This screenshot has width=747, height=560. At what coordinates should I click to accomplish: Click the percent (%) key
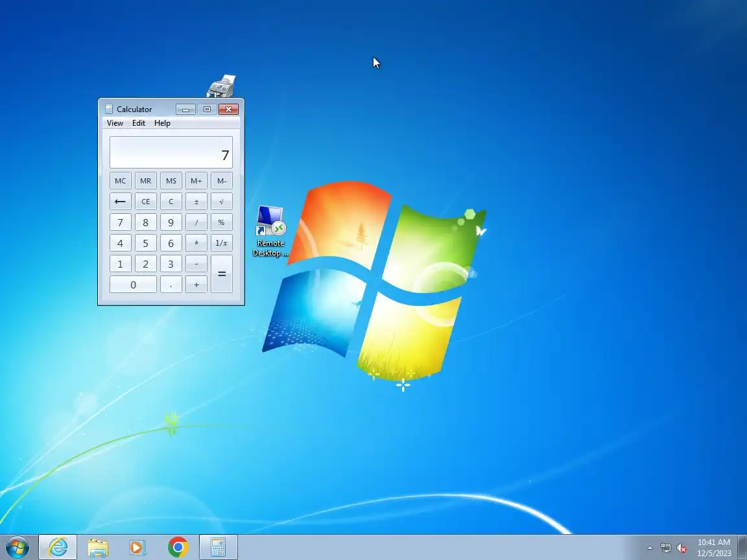222,222
